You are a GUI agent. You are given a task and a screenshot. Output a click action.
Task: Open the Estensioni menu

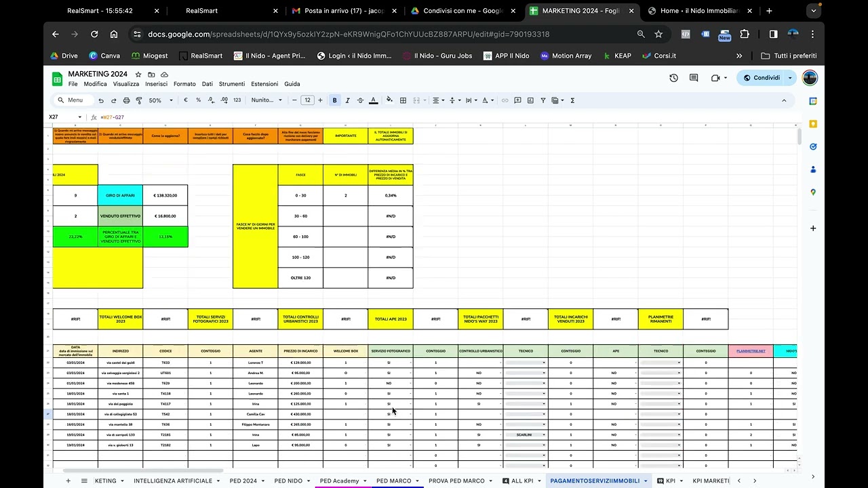click(x=264, y=84)
